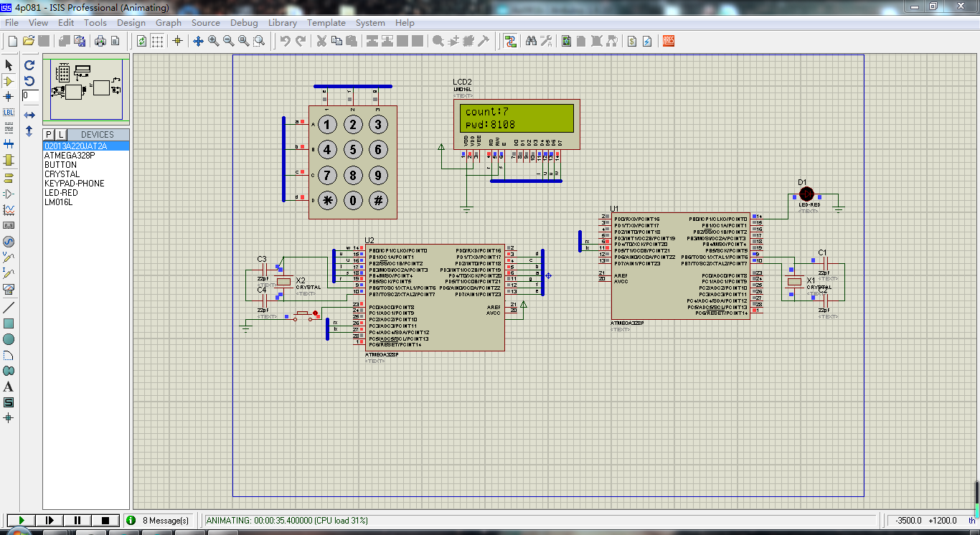Open the File menu
980x535 pixels.
(x=11, y=22)
